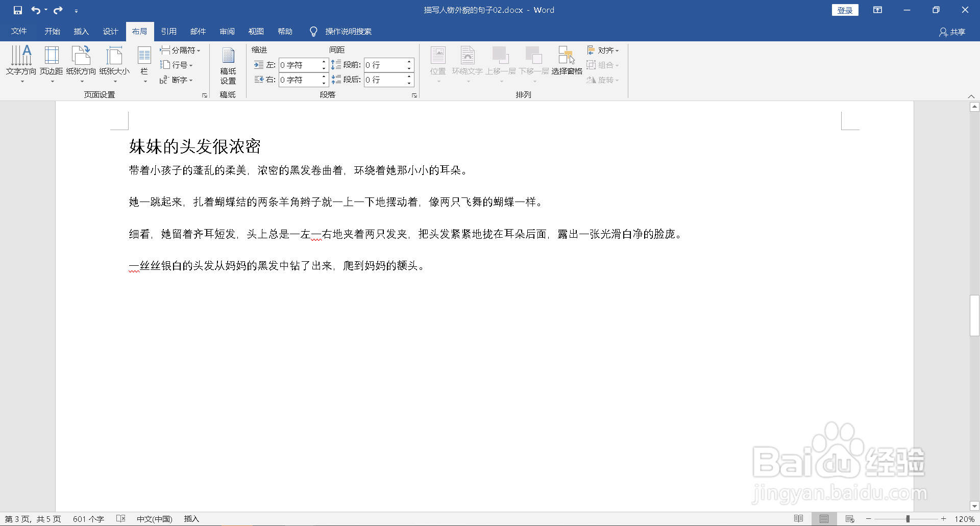The width and height of the screenshot is (980, 526).
Task: Switch to Read Mode view icon
Action: click(x=799, y=519)
